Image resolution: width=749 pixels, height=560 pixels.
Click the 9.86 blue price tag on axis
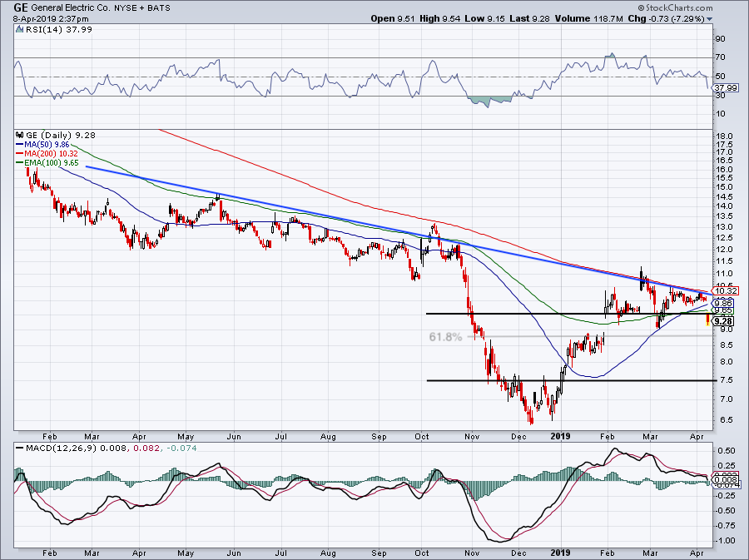(x=724, y=304)
